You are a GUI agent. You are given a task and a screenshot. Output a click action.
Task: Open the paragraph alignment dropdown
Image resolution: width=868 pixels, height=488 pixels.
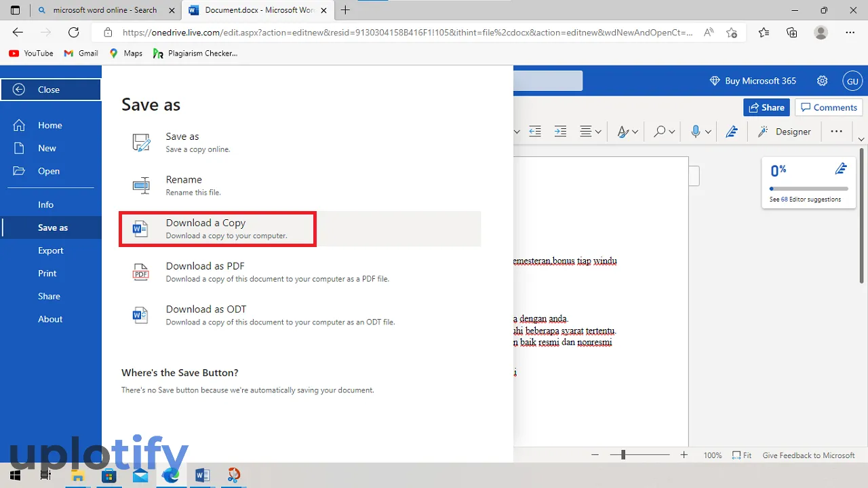591,132
